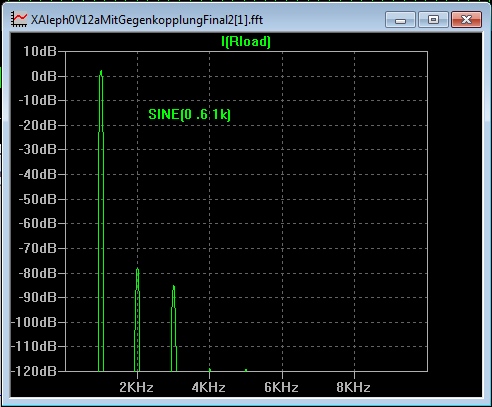The image size is (492, 407).
Task: Minimize the FFT window
Action: click(x=400, y=20)
